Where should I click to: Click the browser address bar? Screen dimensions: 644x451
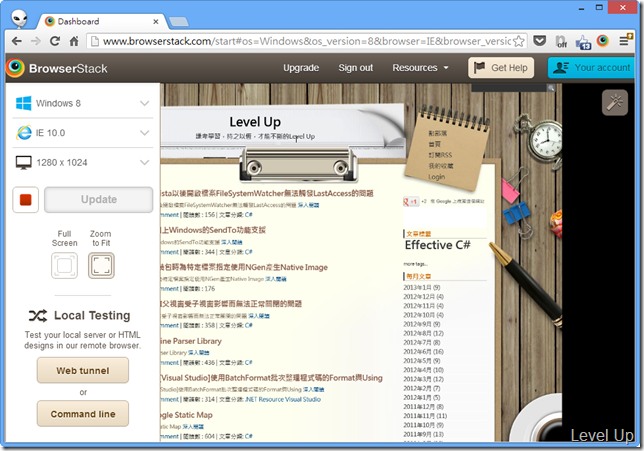click(307, 41)
